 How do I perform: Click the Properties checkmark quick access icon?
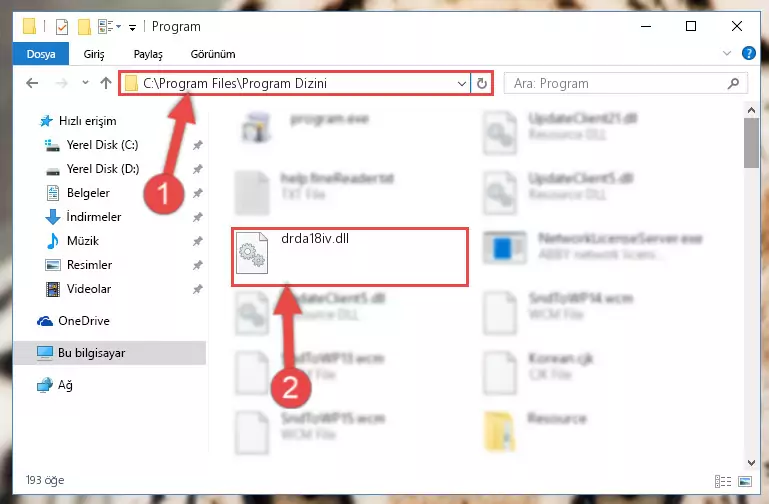pos(62,26)
